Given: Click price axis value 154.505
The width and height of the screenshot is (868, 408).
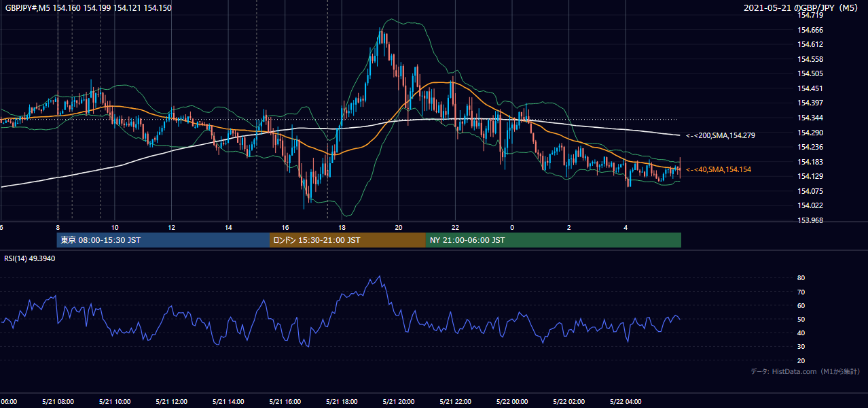Looking at the screenshot, I should 811,73.
